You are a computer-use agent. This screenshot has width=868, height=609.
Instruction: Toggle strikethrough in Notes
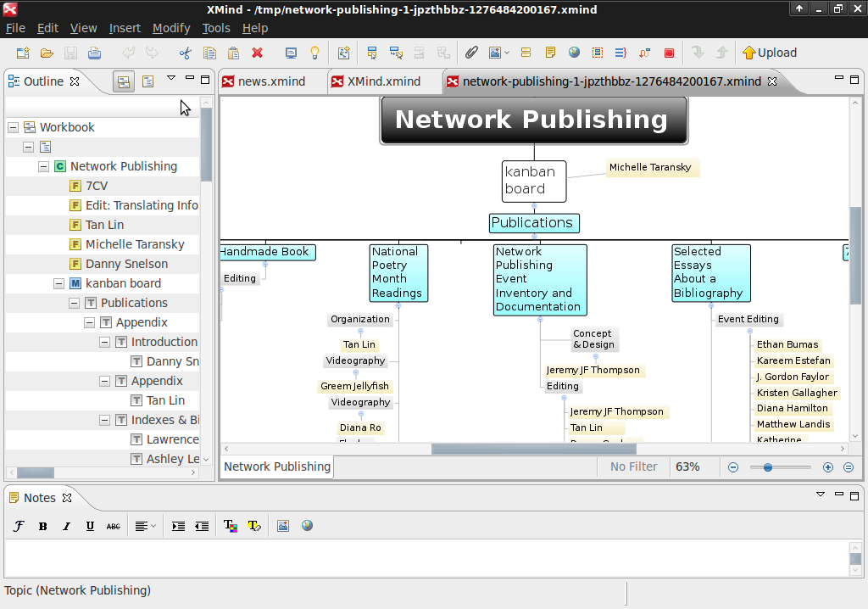click(113, 526)
